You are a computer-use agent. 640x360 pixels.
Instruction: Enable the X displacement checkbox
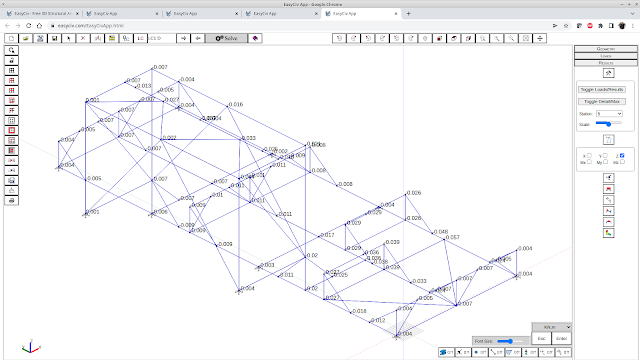[x=589, y=156]
